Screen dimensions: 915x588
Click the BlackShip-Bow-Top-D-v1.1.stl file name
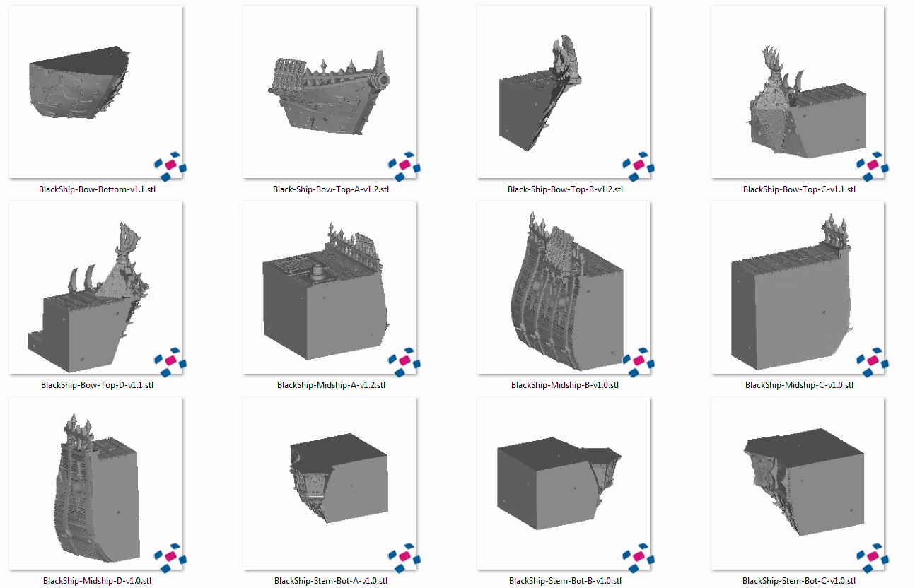coord(97,385)
